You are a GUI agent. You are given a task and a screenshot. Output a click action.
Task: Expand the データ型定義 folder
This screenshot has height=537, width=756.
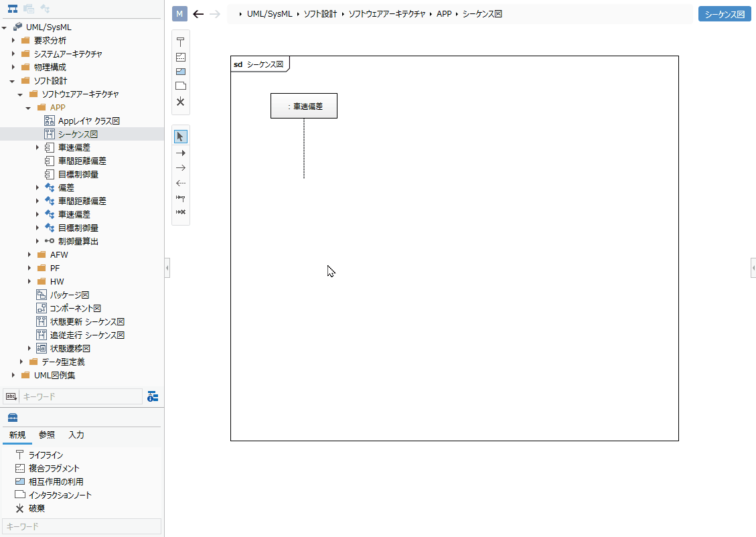point(21,362)
